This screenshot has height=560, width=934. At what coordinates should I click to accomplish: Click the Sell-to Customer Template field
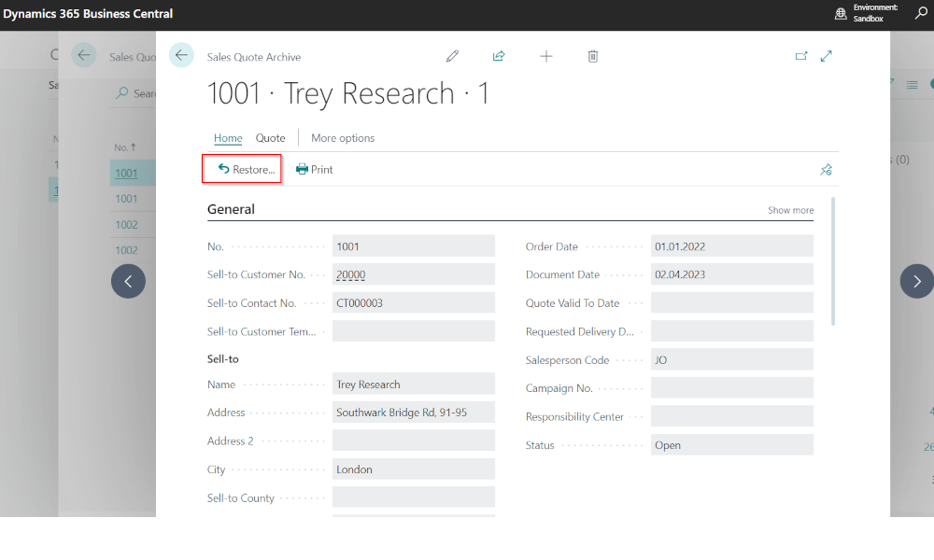tap(414, 331)
